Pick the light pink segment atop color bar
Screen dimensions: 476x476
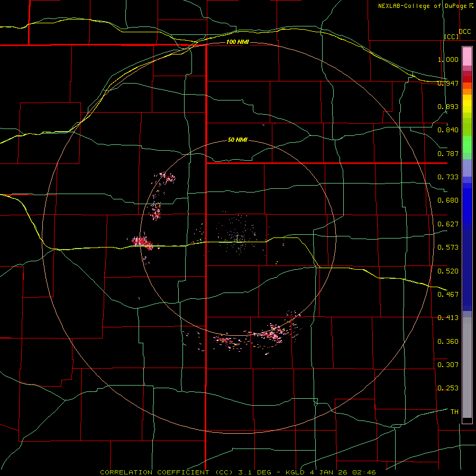[467, 57]
